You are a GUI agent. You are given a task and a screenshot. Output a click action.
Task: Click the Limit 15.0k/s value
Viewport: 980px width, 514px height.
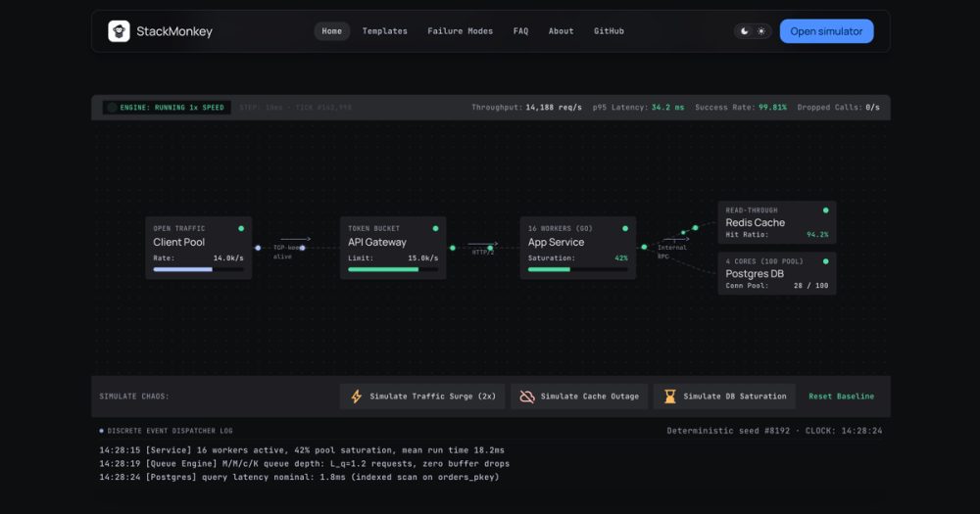(x=423, y=257)
